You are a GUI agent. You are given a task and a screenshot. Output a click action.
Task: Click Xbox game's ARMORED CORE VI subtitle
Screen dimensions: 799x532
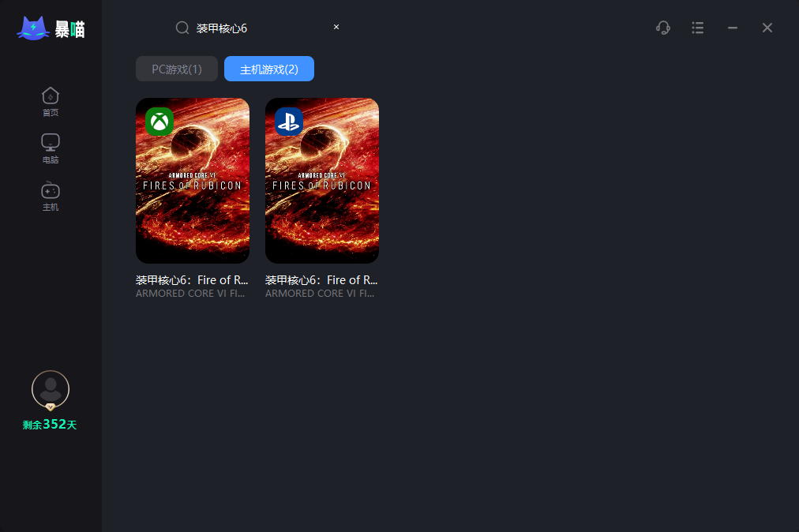(x=190, y=294)
